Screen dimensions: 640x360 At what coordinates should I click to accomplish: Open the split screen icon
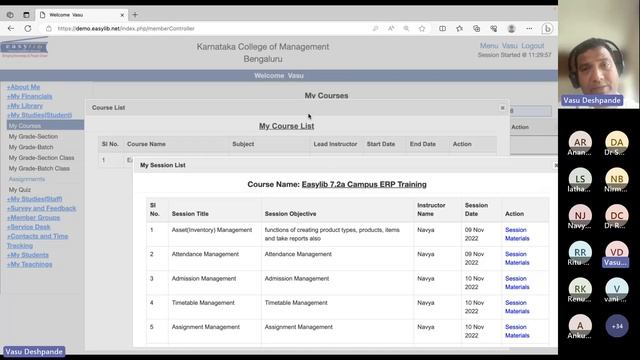click(442, 29)
